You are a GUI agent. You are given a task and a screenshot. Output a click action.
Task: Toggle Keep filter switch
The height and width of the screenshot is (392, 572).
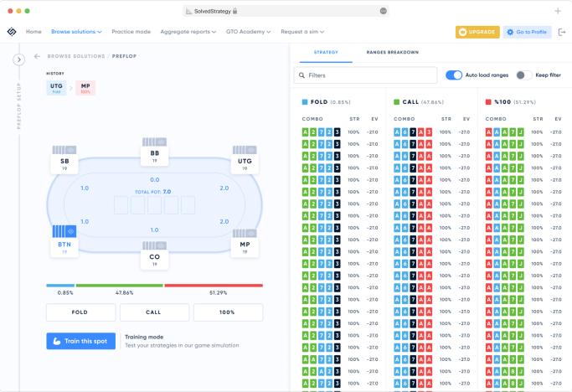[524, 75]
